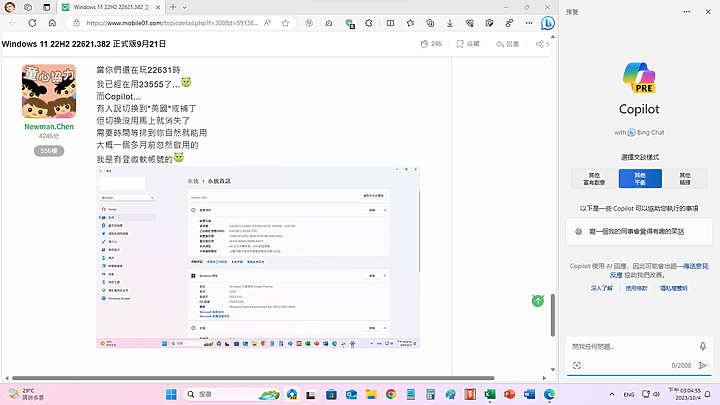Open notification center bell

708,394
